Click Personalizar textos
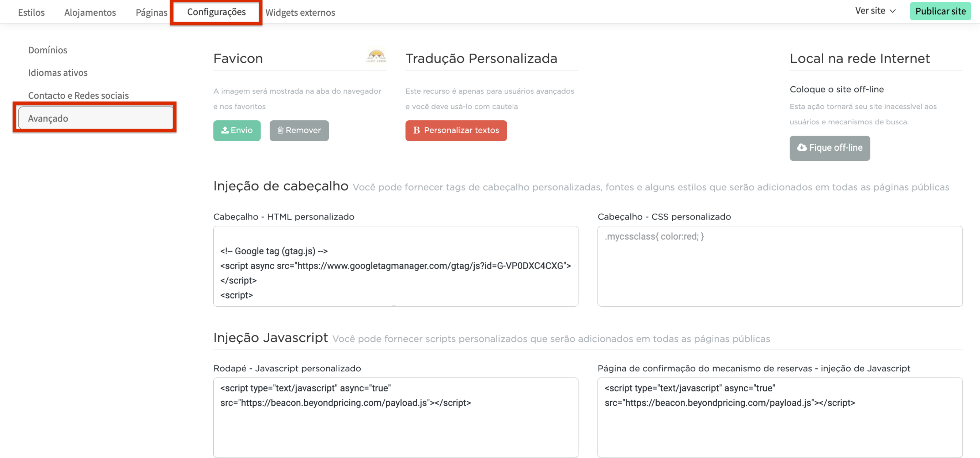The image size is (980, 458). (x=456, y=131)
